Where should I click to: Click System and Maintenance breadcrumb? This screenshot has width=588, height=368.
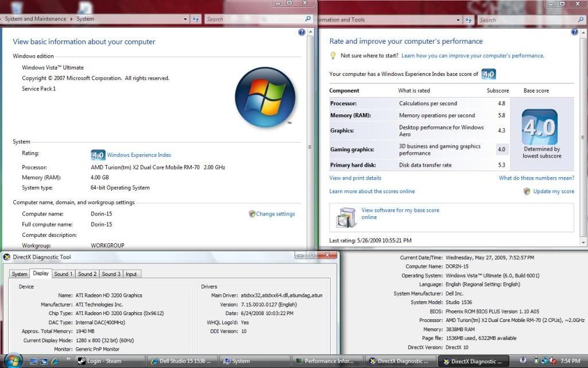click(35, 19)
